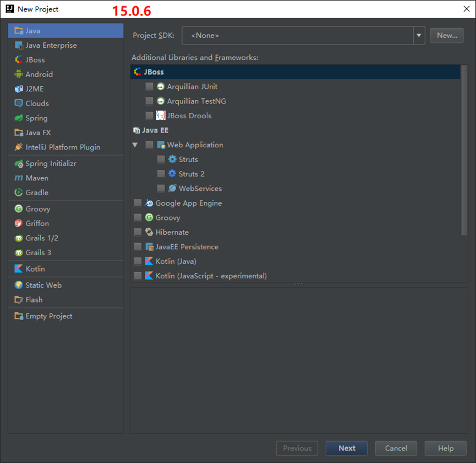Close the New Project dialog
Image resolution: width=476 pixels, height=463 pixels.
click(467, 9)
